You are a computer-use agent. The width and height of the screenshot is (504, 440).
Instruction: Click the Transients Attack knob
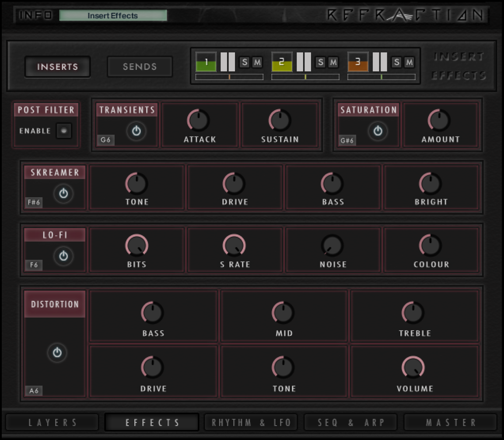pos(198,120)
